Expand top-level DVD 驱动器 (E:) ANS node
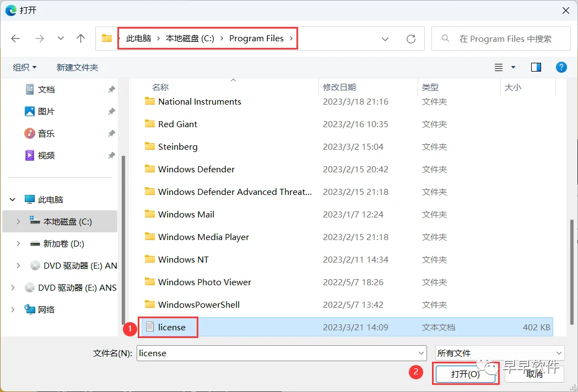 coord(13,287)
